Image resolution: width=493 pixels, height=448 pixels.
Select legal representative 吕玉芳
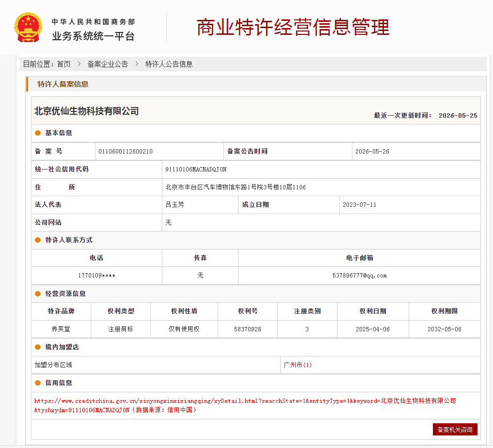click(x=175, y=204)
